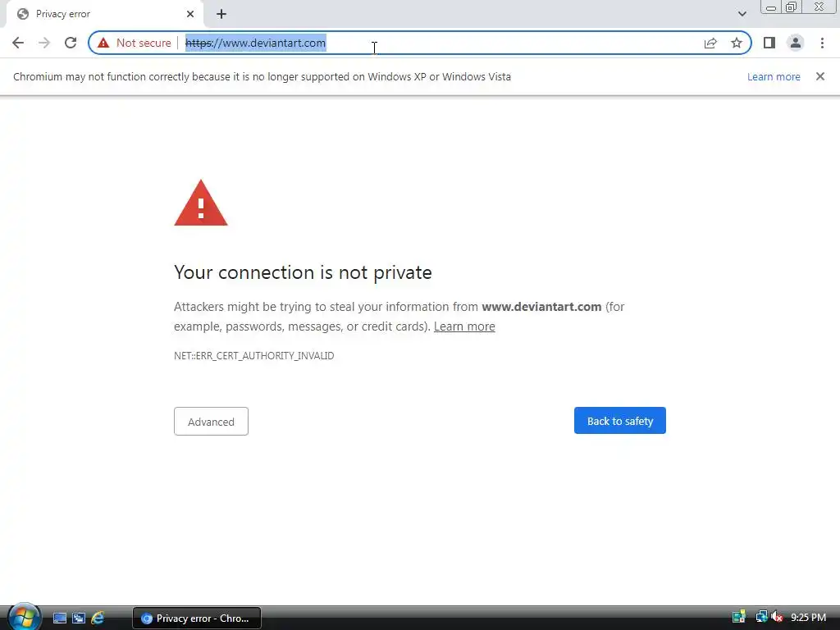
Task: Click the network tray icon
Action: point(760,618)
